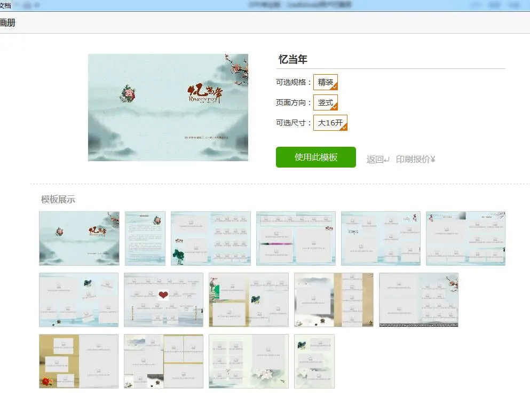Image resolution: width=530 pixels, height=420 pixels.
Task: Click the 画册 page heading
Action: (7, 22)
